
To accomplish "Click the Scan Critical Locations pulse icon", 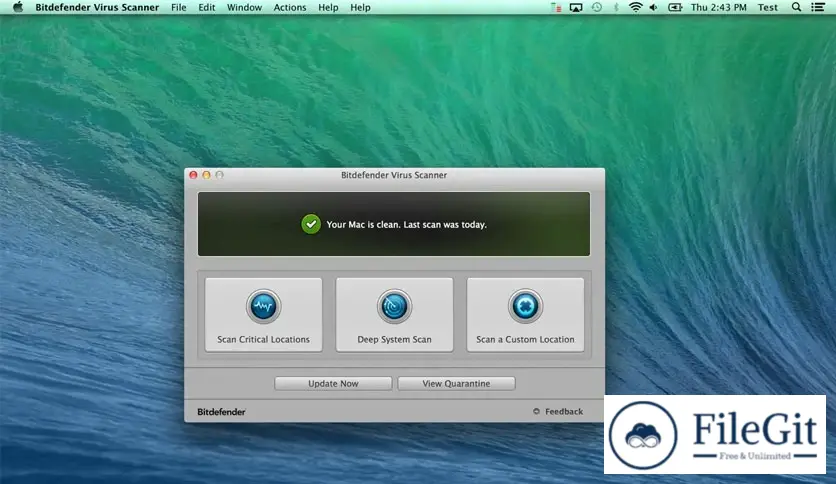I will [263, 306].
